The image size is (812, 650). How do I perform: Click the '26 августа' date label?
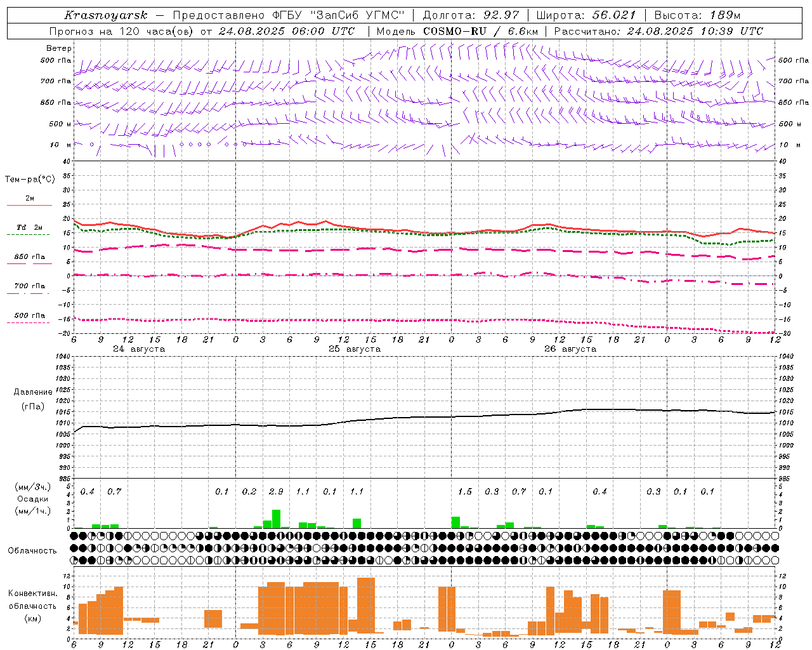coord(570,349)
